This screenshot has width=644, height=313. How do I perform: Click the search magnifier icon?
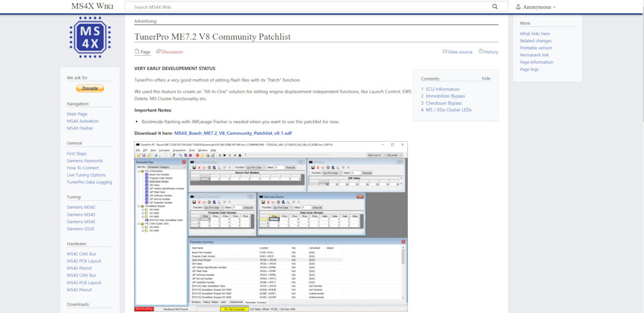(495, 7)
